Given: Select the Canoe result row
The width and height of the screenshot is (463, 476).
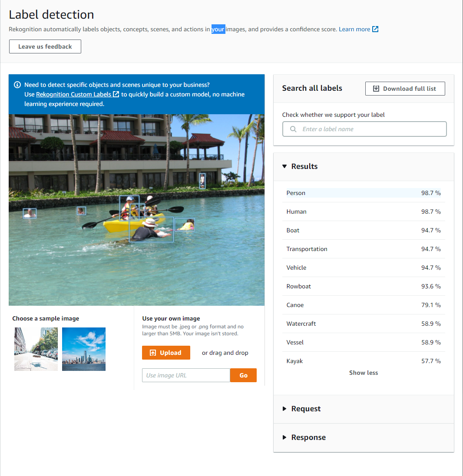Looking at the screenshot, I should [x=364, y=305].
